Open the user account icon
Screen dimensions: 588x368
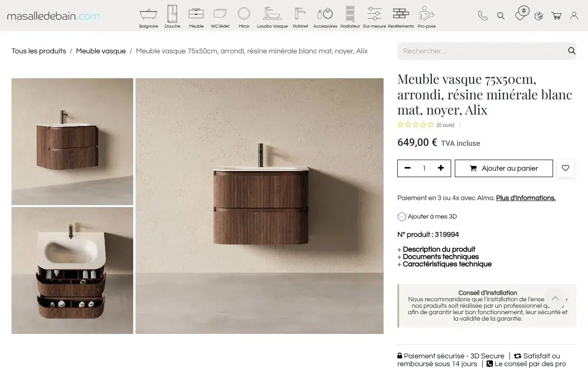[574, 16]
